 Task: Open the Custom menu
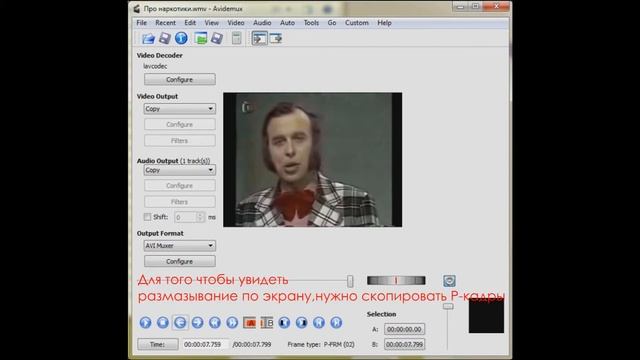tap(357, 23)
